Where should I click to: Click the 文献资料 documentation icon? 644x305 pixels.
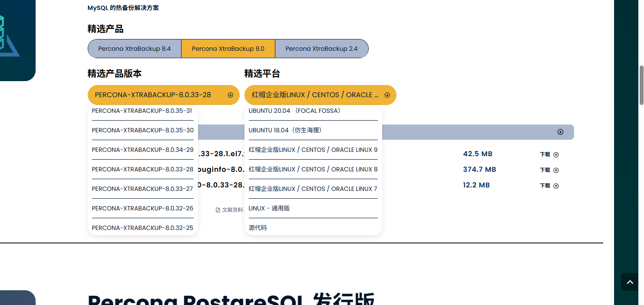218,210
